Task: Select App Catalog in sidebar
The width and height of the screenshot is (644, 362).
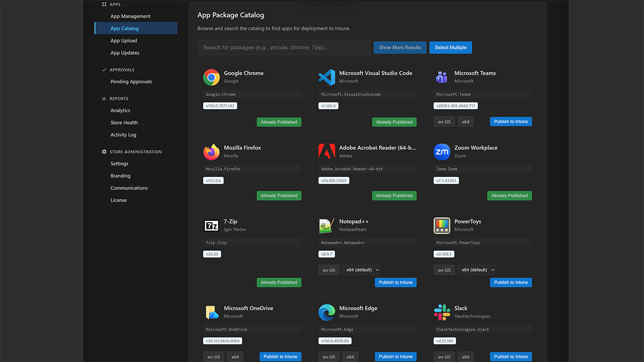Action: (x=136, y=28)
